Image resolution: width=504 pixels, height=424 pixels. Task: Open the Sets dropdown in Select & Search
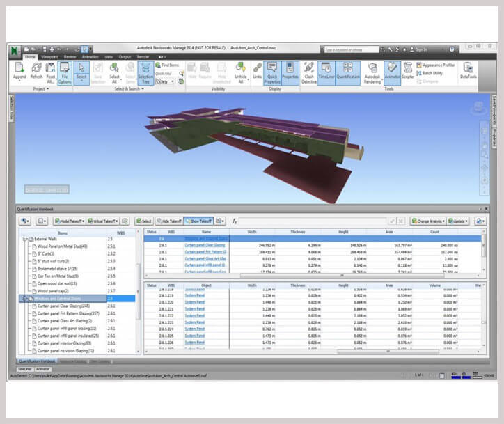point(165,81)
